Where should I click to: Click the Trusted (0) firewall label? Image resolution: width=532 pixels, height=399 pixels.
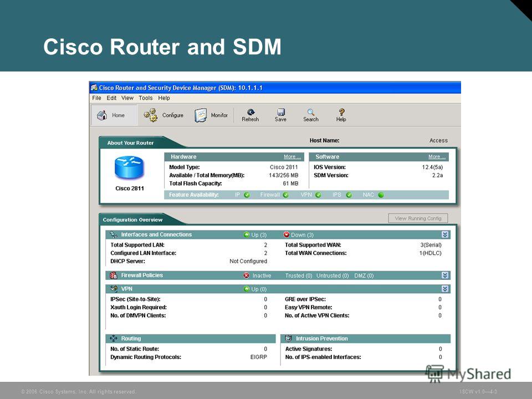(x=299, y=275)
